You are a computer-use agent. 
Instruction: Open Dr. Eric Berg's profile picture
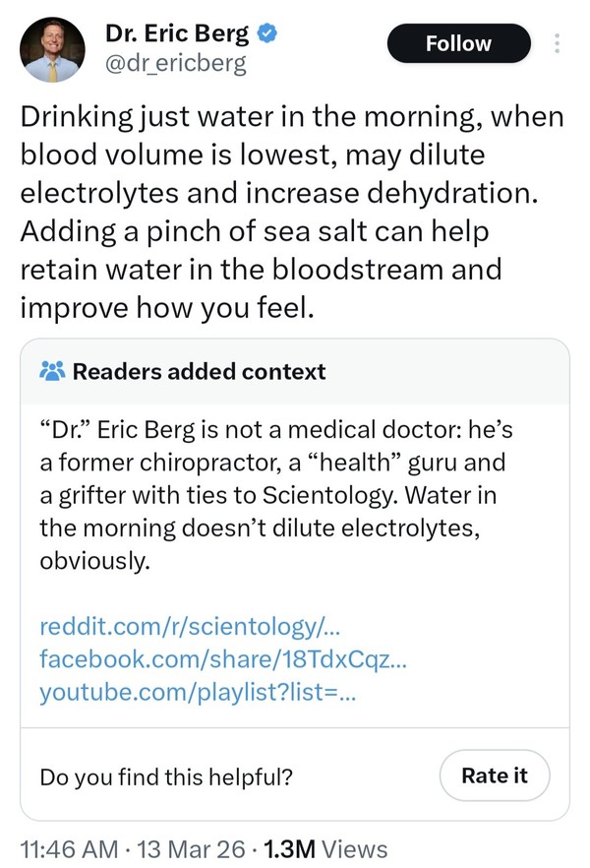coord(52,50)
